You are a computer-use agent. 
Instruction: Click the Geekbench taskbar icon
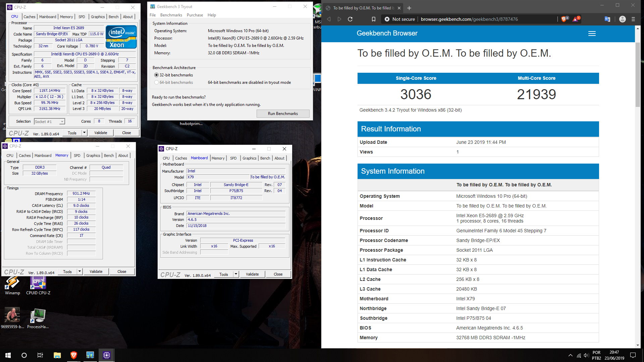pyautogui.click(x=90, y=355)
